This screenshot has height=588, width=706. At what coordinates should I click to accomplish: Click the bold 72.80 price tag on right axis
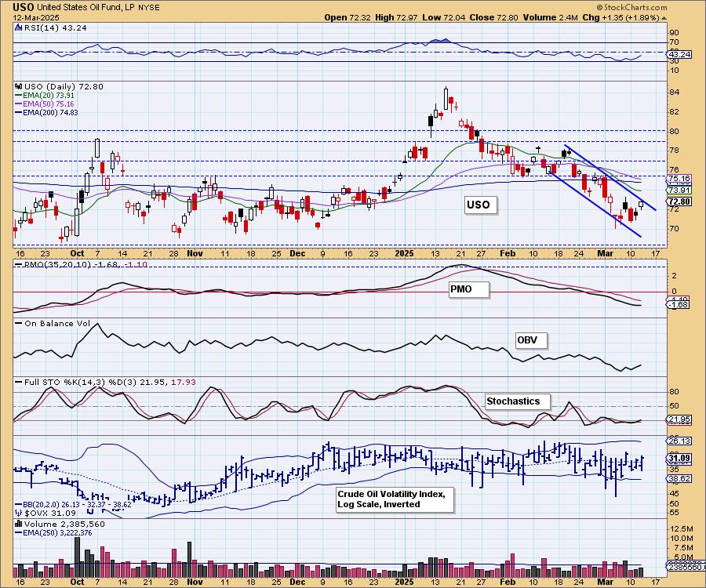679,201
